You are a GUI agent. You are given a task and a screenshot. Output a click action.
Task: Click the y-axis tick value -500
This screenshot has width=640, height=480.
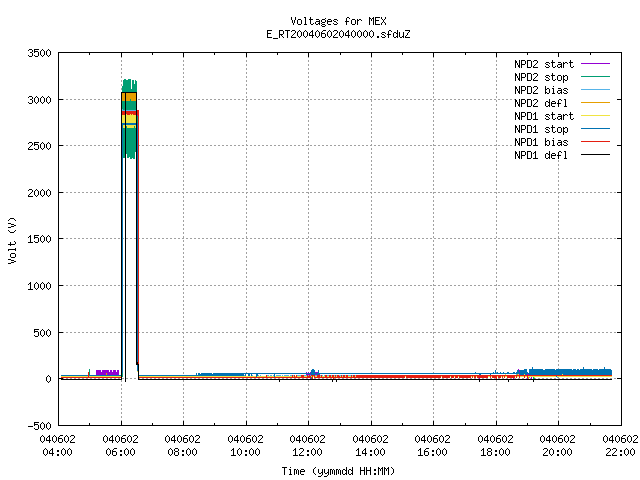(x=39, y=426)
